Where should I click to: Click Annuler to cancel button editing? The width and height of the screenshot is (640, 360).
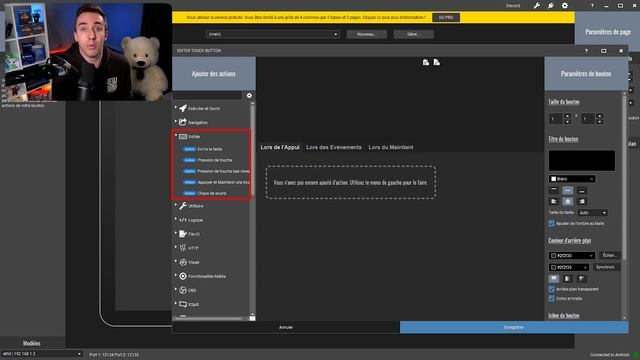[286, 327]
